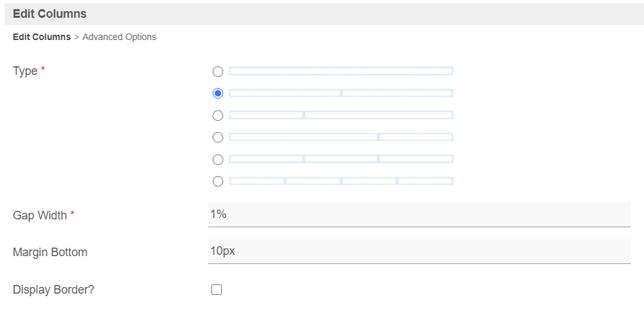The height and width of the screenshot is (310, 644).
Task: Open Advanced Options in the breadcrumb
Action: coord(119,37)
